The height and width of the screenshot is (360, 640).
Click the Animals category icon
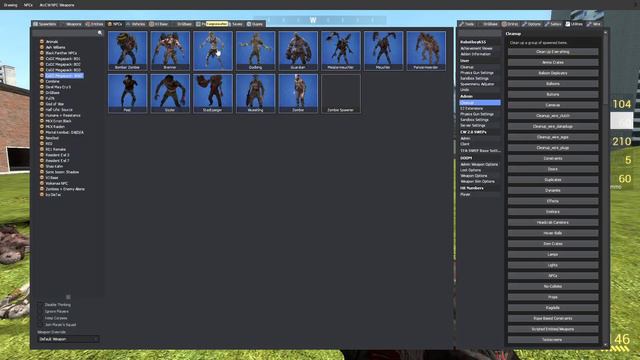[42, 42]
